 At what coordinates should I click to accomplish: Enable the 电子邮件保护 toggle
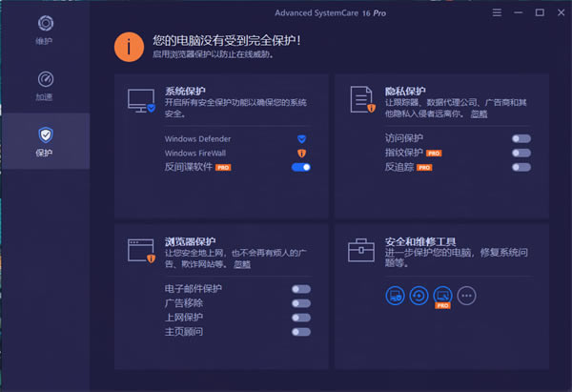point(301,289)
